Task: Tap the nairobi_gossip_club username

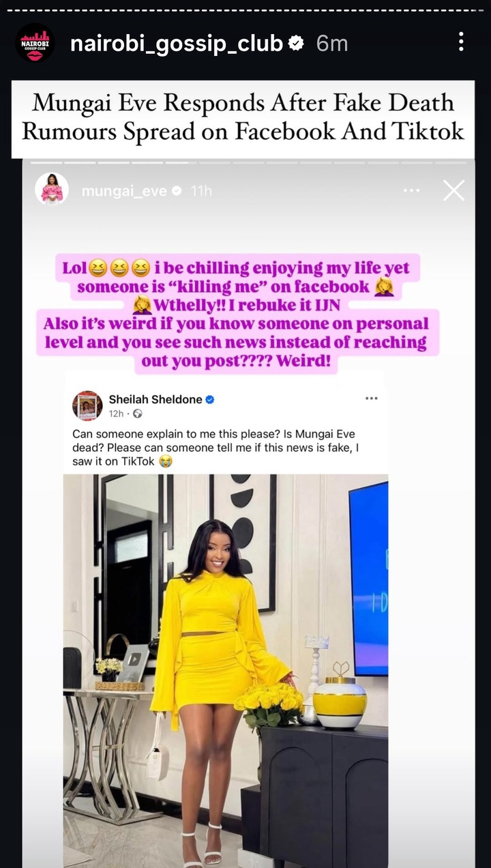Action: pos(177,44)
